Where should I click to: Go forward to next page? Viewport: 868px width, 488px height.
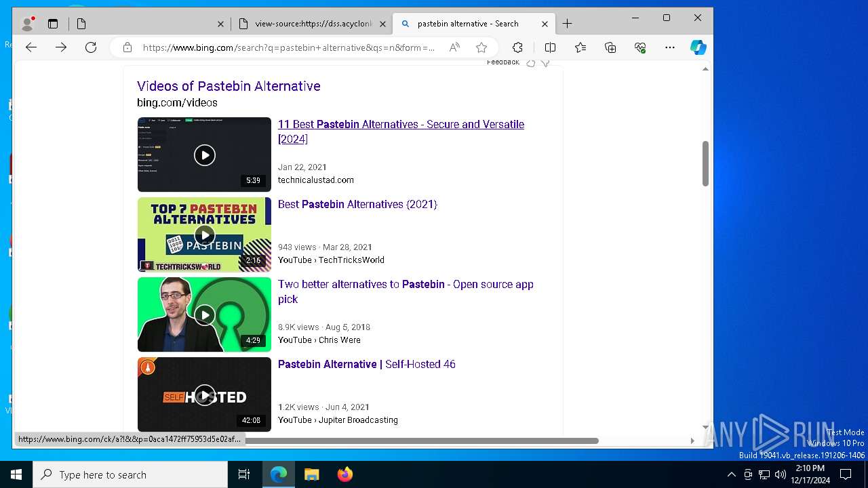pyautogui.click(x=61, y=47)
